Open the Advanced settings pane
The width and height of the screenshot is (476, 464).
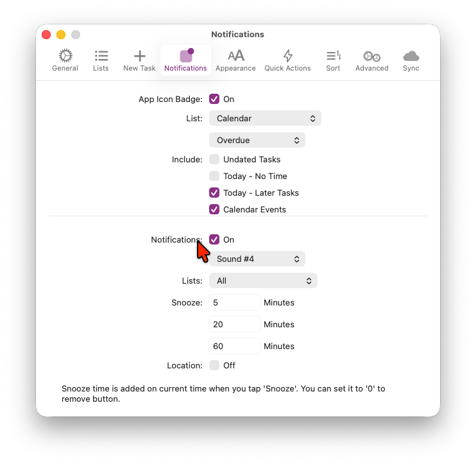pos(371,60)
